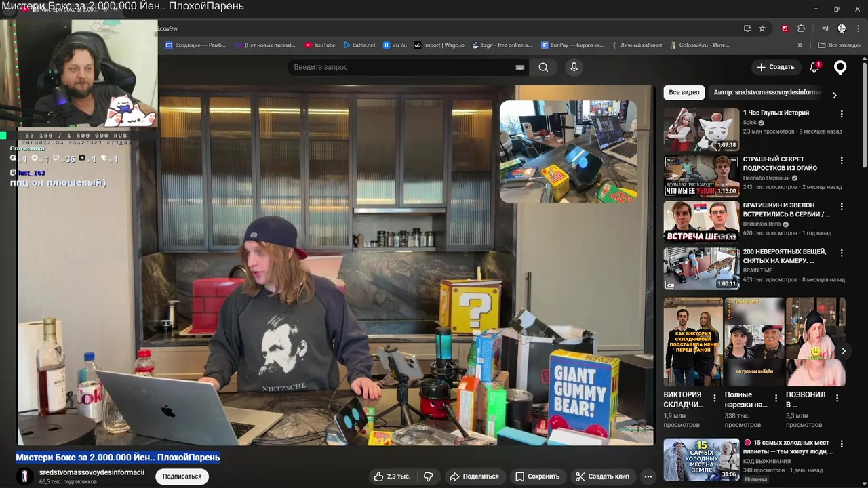
Task: Open the 'Golosa24.ru - Инте...' bookmark
Action: click(699, 45)
